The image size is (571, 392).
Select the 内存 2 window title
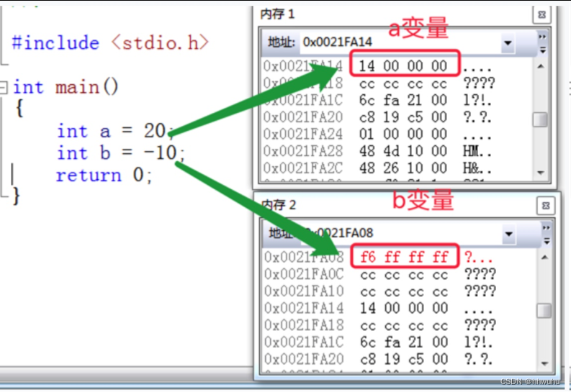point(279,205)
